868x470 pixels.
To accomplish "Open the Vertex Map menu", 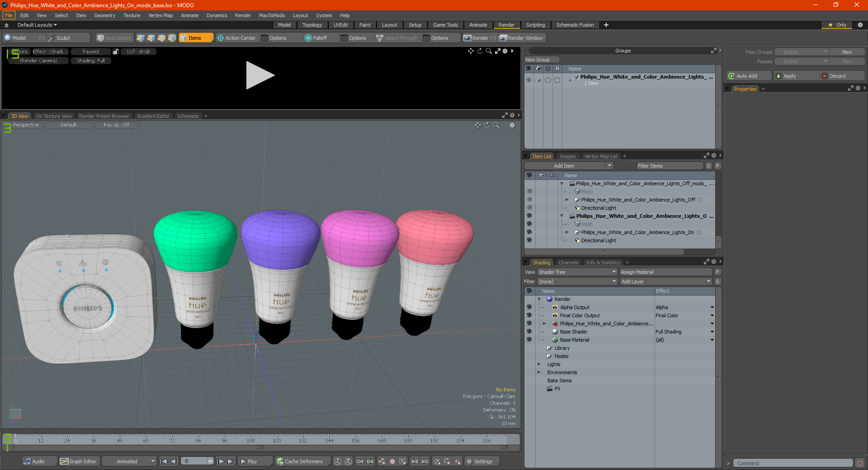I will [x=160, y=15].
